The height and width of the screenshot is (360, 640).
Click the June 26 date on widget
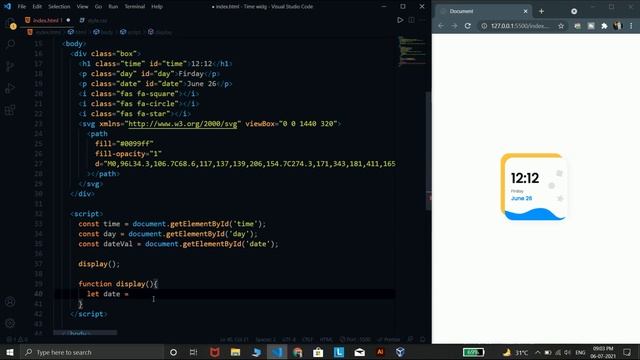[x=521, y=198]
